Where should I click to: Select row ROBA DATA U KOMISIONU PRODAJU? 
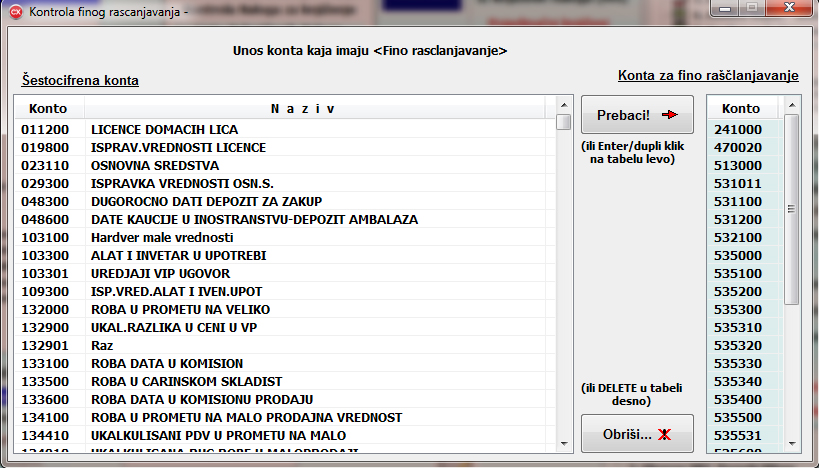click(285, 400)
